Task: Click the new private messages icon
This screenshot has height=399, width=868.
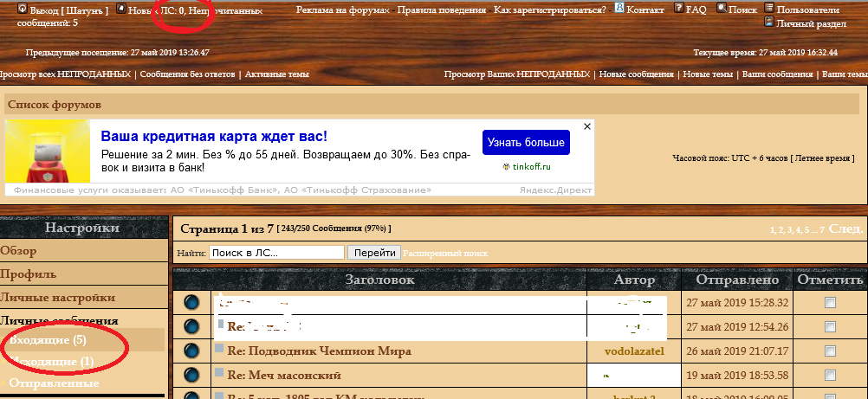Action: click(x=120, y=9)
